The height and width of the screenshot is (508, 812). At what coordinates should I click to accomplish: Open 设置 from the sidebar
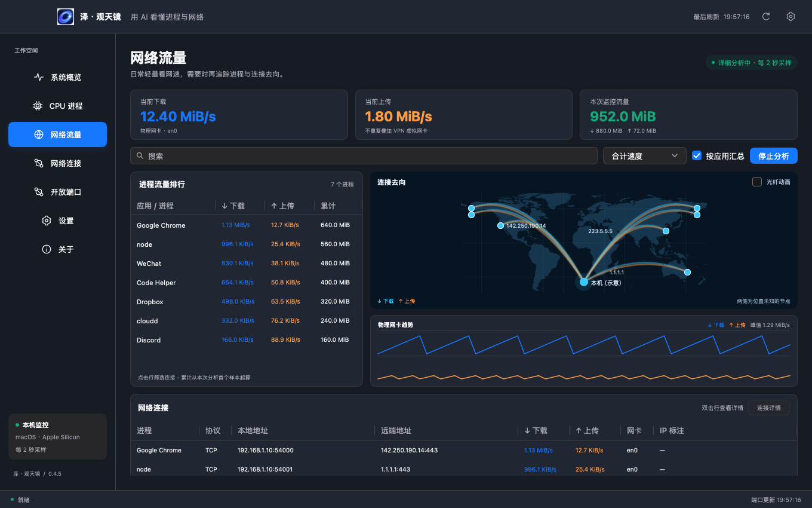click(57, 221)
